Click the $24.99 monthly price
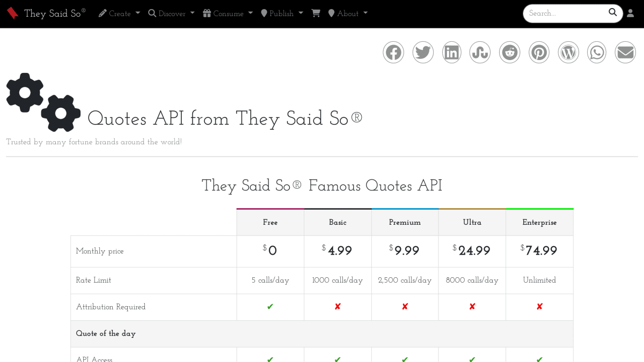The width and height of the screenshot is (644, 362). coord(472,250)
